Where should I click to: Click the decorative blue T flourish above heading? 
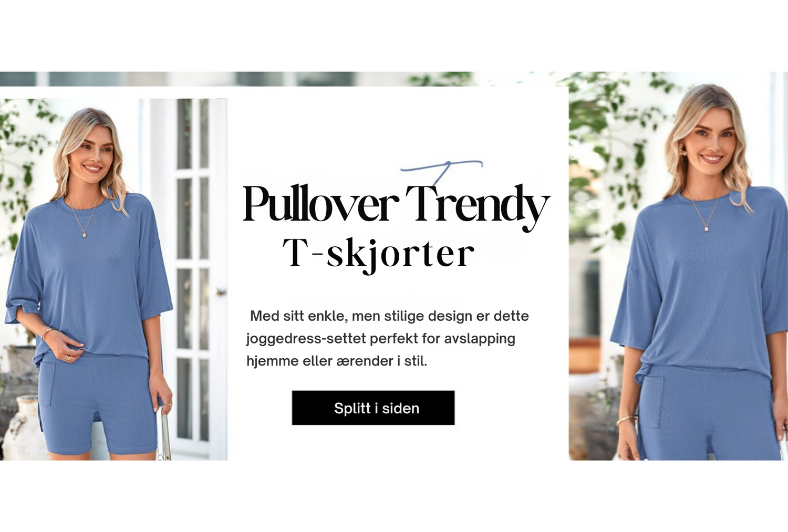click(x=441, y=171)
